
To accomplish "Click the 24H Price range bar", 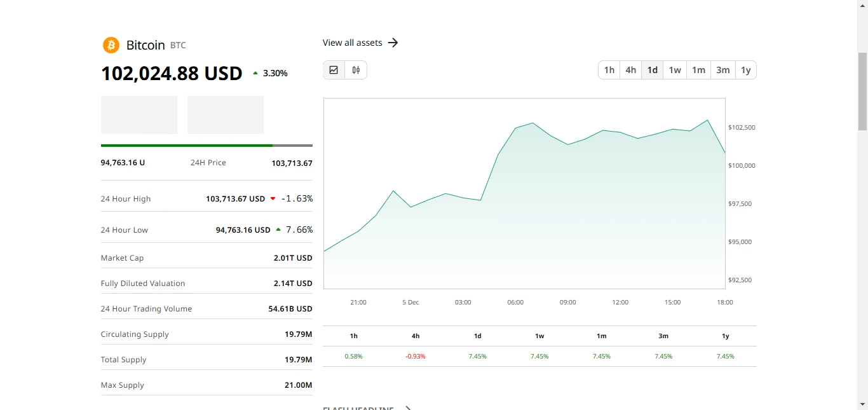I will (x=207, y=146).
